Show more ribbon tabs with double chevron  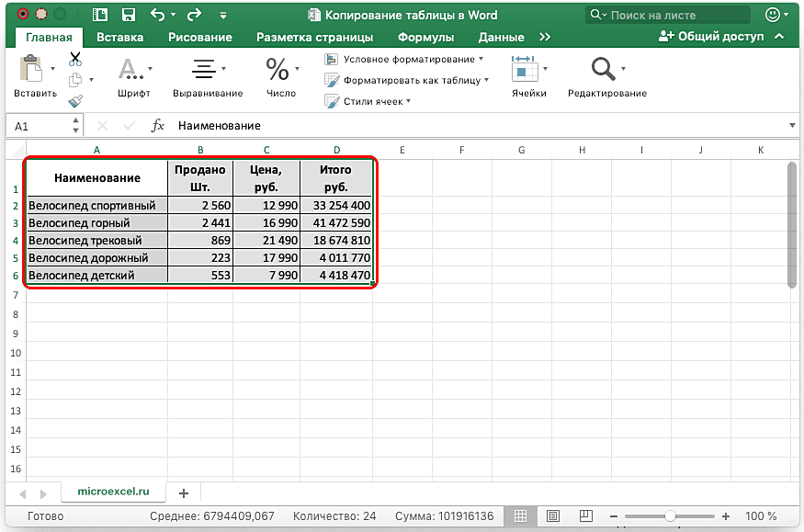click(x=545, y=37)
